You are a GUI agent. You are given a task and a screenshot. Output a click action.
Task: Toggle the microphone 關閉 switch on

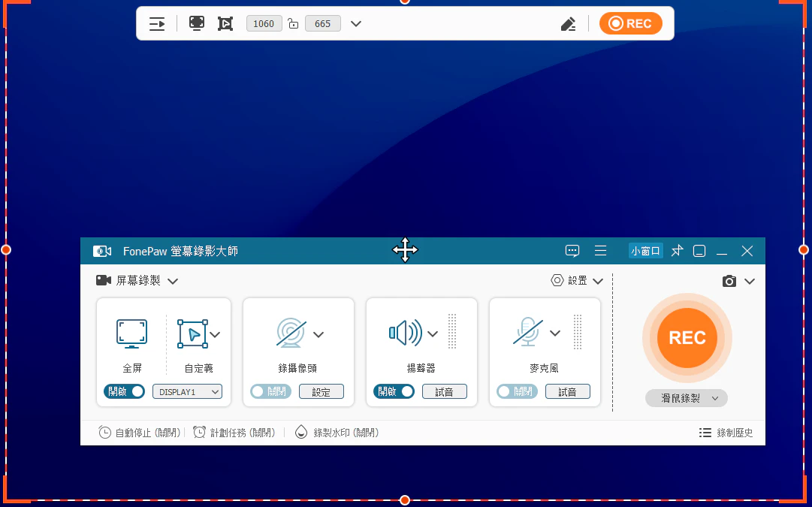coord(518,391)
